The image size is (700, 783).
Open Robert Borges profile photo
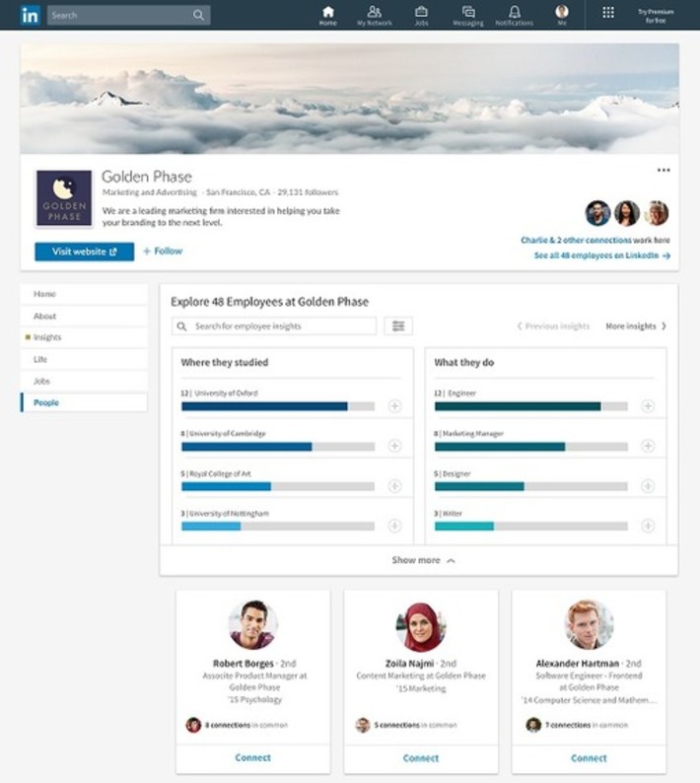click(253, 625)
